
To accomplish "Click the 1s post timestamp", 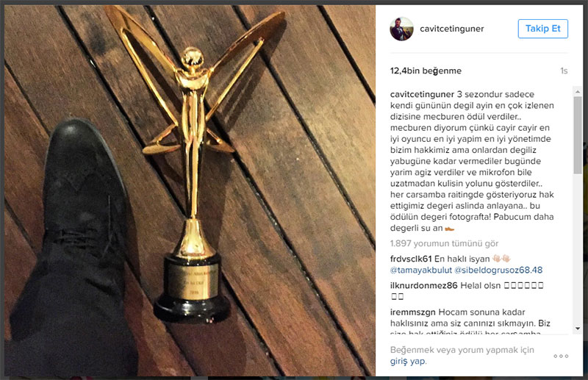I will [x=564, y=71].
